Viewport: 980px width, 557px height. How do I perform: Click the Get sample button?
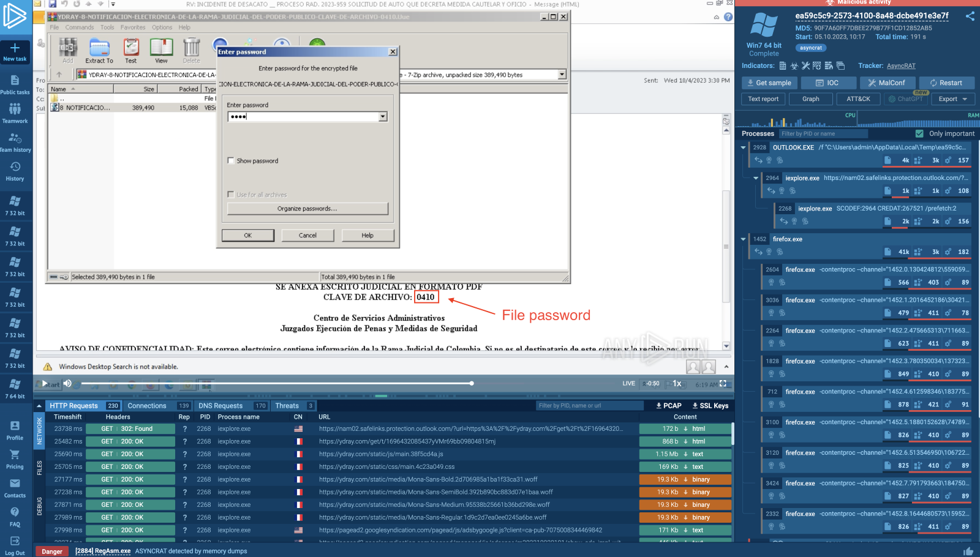tap(768, 83)
